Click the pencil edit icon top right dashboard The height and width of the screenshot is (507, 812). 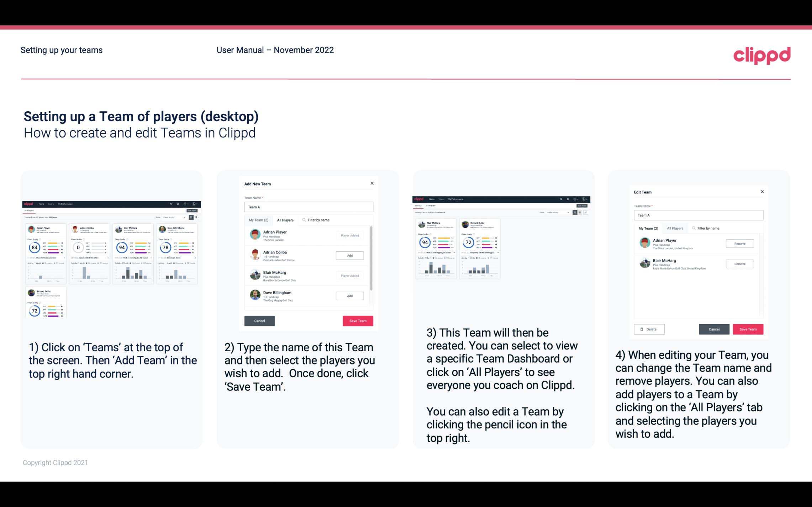click(585, 212)
